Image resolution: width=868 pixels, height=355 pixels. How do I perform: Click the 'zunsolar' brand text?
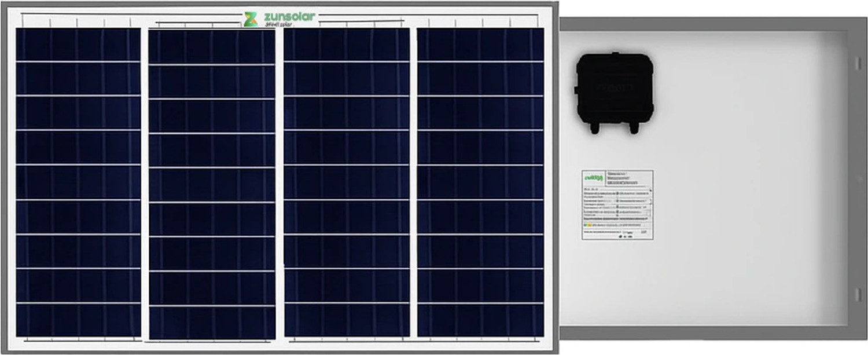pyautogui.click(x=289, y=16)
